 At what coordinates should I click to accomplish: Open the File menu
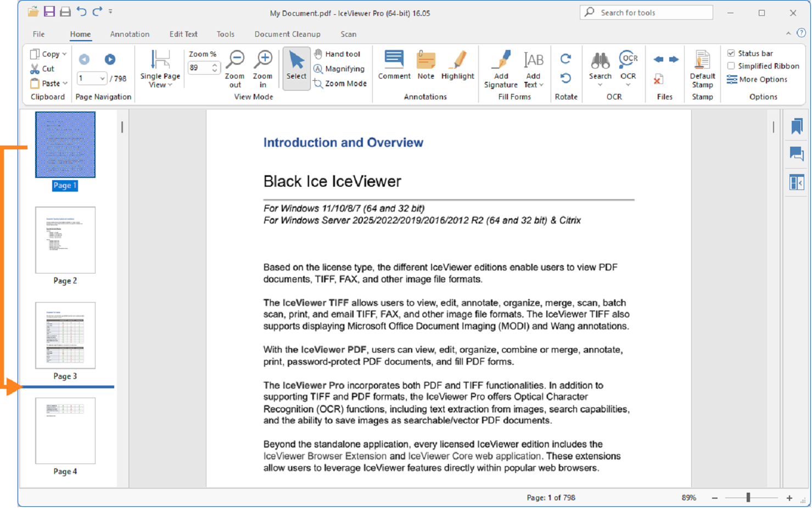(x=39, y=34)
